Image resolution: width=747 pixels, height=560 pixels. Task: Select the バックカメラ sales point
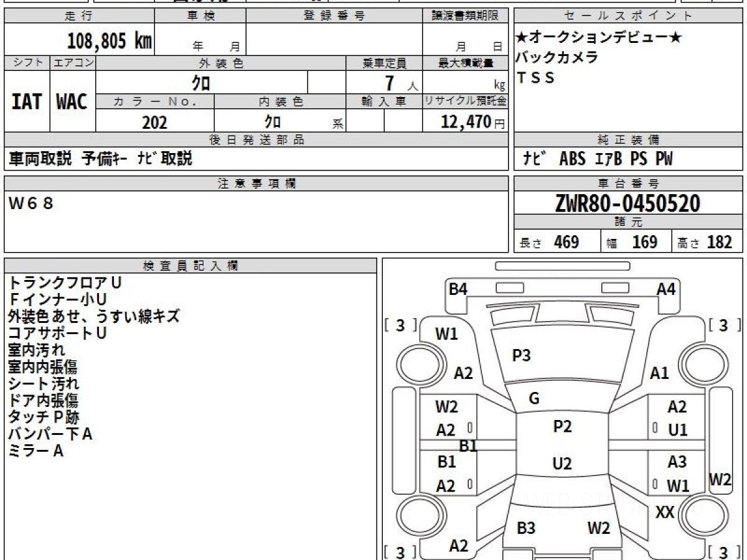(x=557, y=57)
